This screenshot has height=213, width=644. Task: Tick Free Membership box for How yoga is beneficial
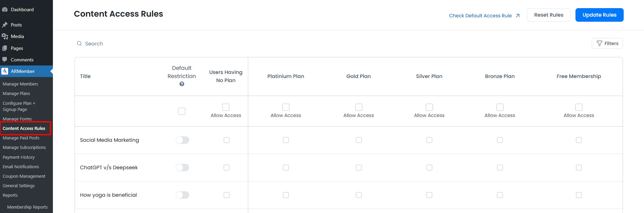pyautogui.click(x=579, y=195)
